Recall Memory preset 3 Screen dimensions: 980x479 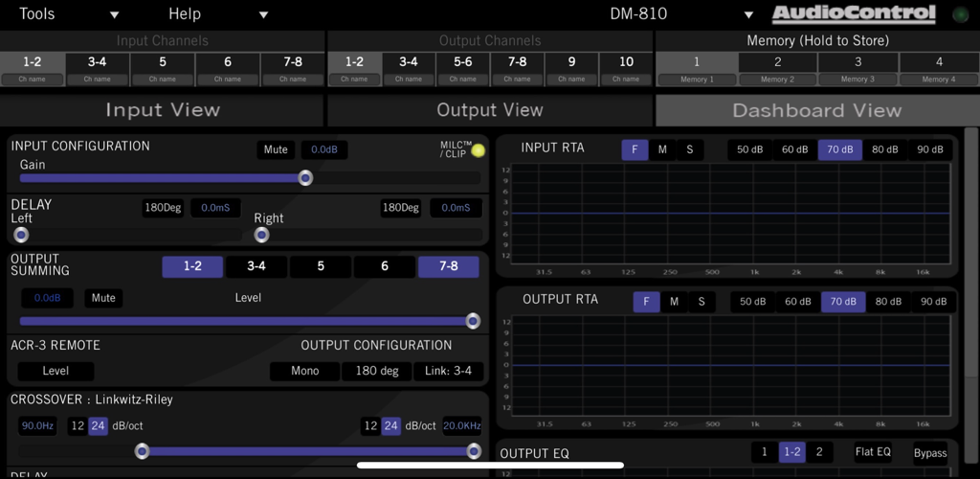[858, 62]
